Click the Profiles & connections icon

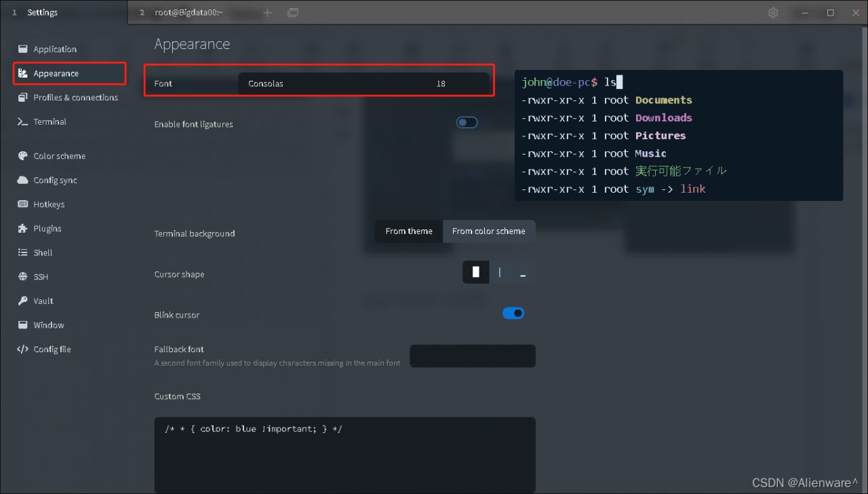coord(22,98)
